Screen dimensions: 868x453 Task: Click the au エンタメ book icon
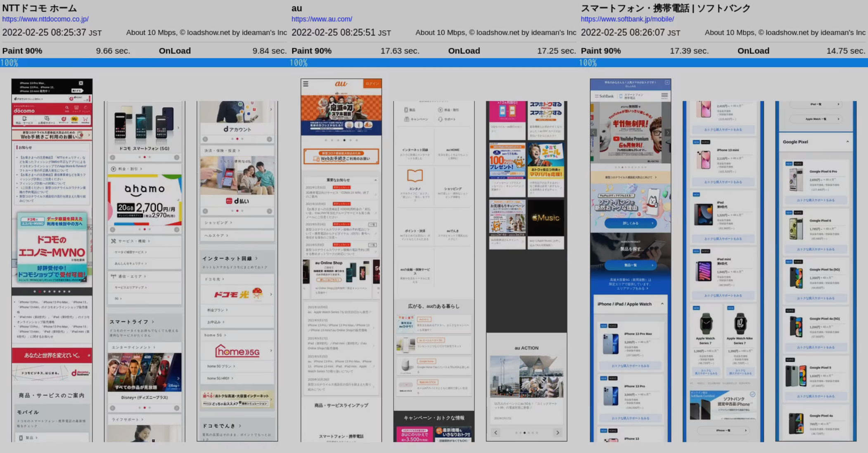click(x=415, y=176)
